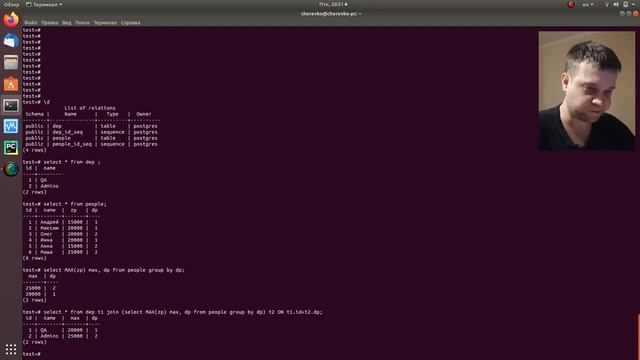Open the Правка menu
This screenshot has width=640, height=360.
click(x=49, y=22)
